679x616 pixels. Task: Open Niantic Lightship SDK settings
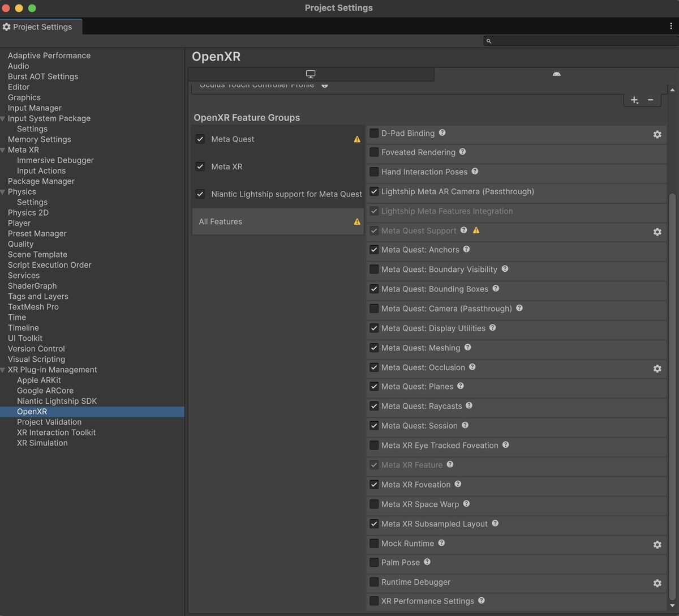(x=57, y=401)
